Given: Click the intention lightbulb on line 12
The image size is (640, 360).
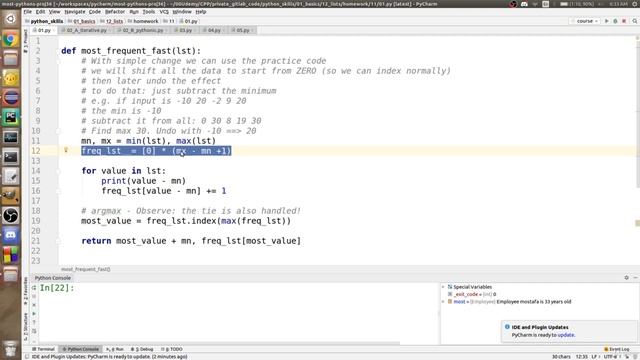Looking at the screenshot, I should click(x=66, y=150).
